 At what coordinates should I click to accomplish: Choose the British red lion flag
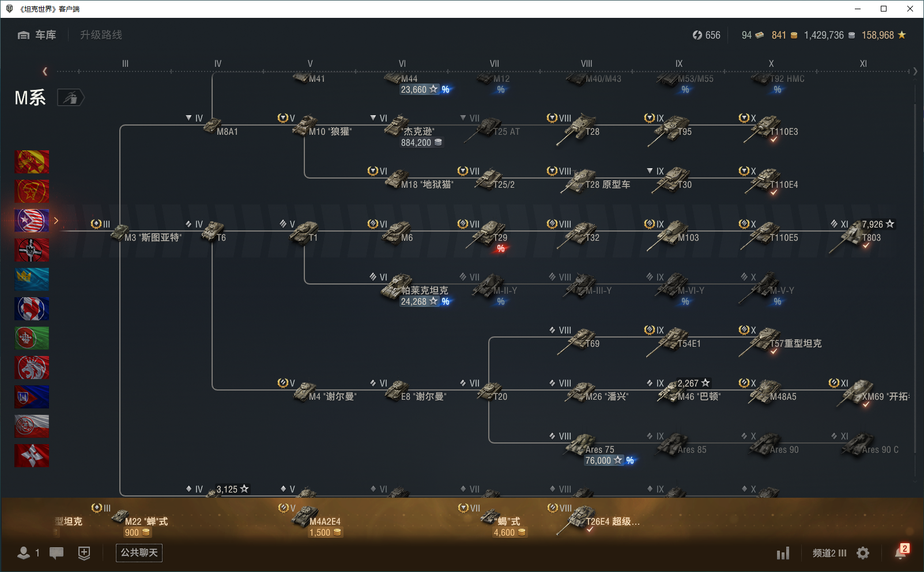[x=32, y=368]
